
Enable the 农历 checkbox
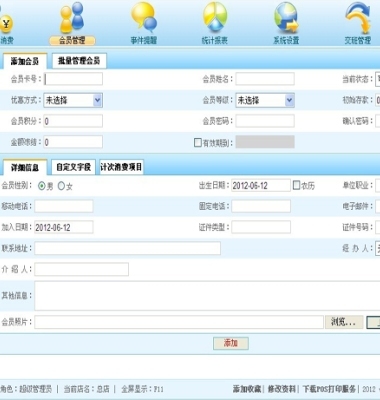(296, 185)
